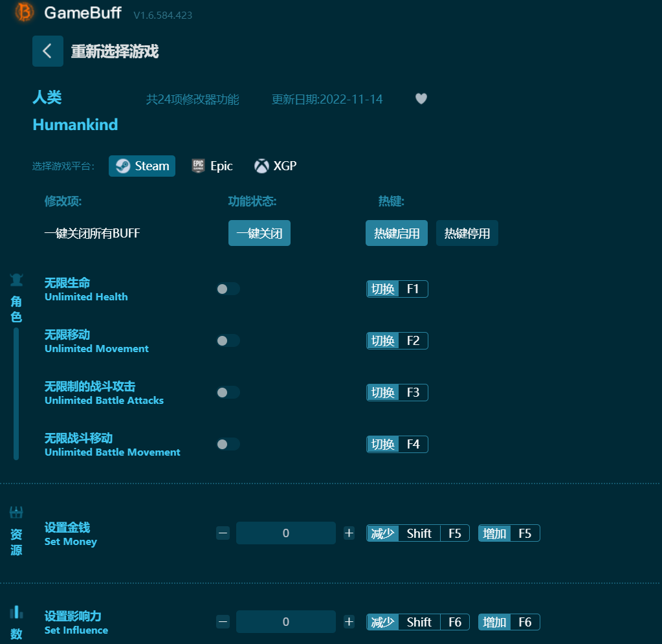Select the Steam platform
The image size is (662, 644).
pyautogui.click(x=142, y=166)
